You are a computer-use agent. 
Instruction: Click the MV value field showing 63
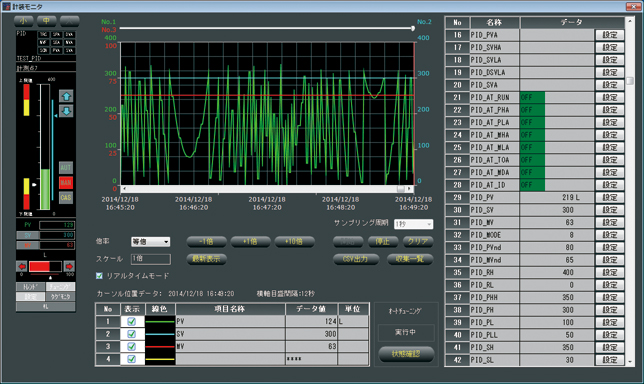pyautogui.click(x=57, y=245)
